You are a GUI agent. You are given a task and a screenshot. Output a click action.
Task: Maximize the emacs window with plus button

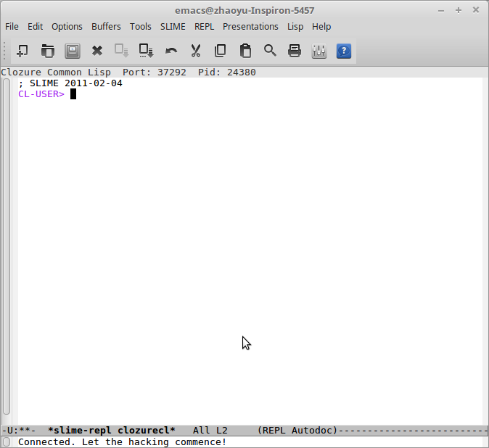tap(459, 10)
